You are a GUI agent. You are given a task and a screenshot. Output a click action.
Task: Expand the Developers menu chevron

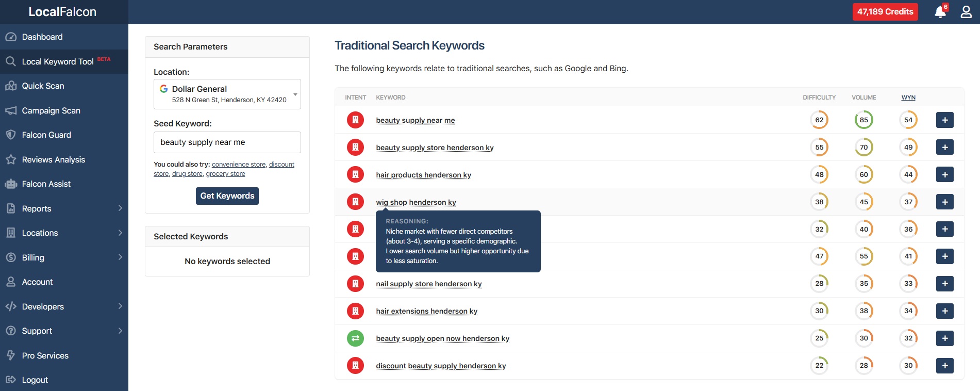tap(120, 306)
